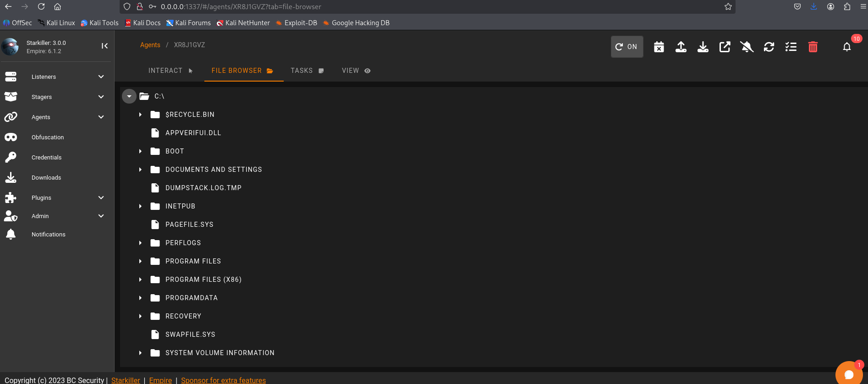Open the Starkiller footer link
Image resolution: width=868 pixels, height=384 pixels.
tap(126, 380)
